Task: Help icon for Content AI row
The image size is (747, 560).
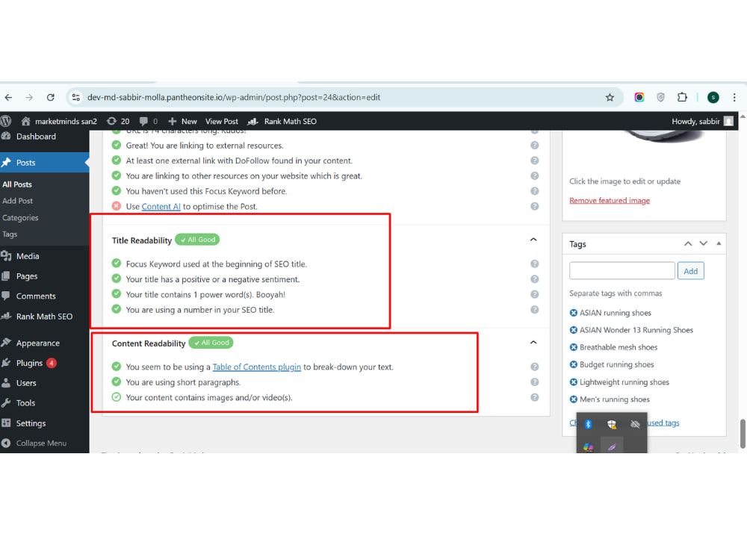Action: (535, 206)
